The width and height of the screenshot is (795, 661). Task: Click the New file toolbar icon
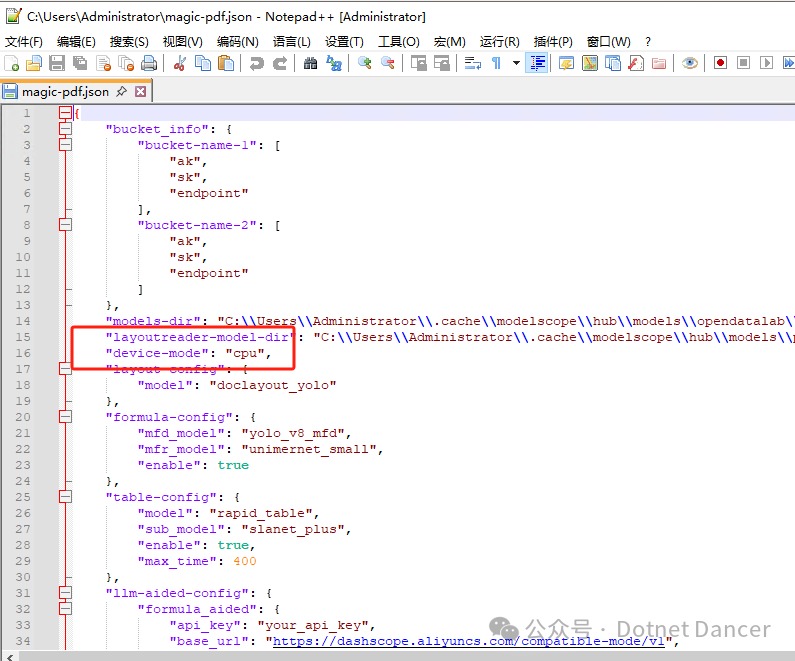(x=12, y=63)
